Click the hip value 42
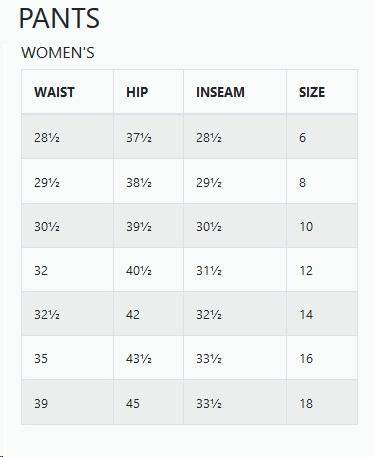Viewport: 375px width, 457px height. point(133,315)
